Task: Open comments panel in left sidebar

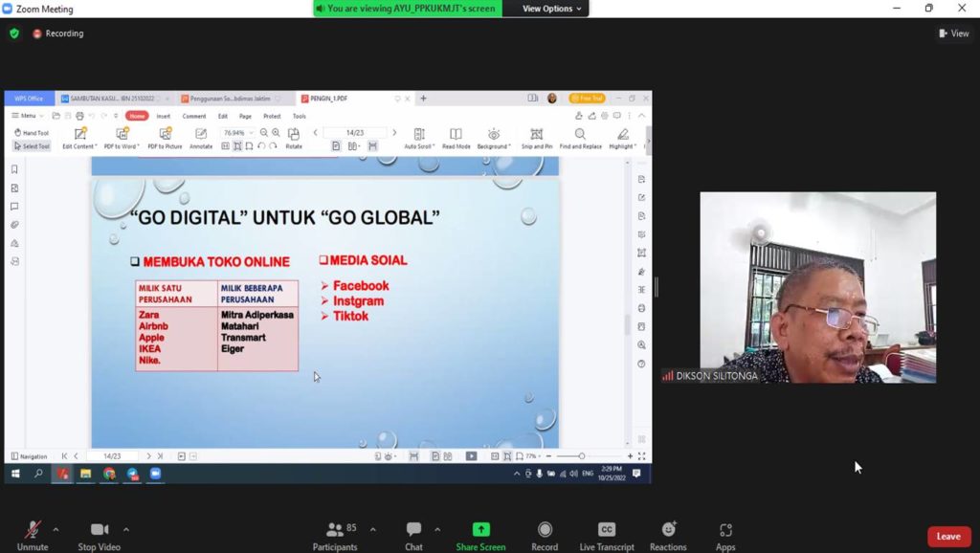Action: [x=14, y=207]
